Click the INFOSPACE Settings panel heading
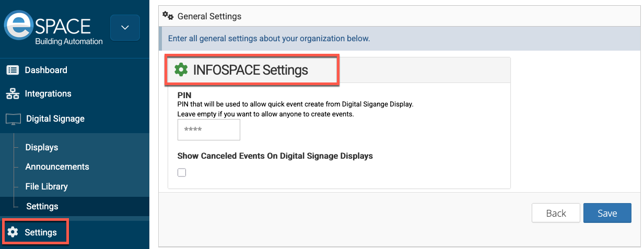The image size is (644, 249). pyautogui.click(x=251, y=69)
